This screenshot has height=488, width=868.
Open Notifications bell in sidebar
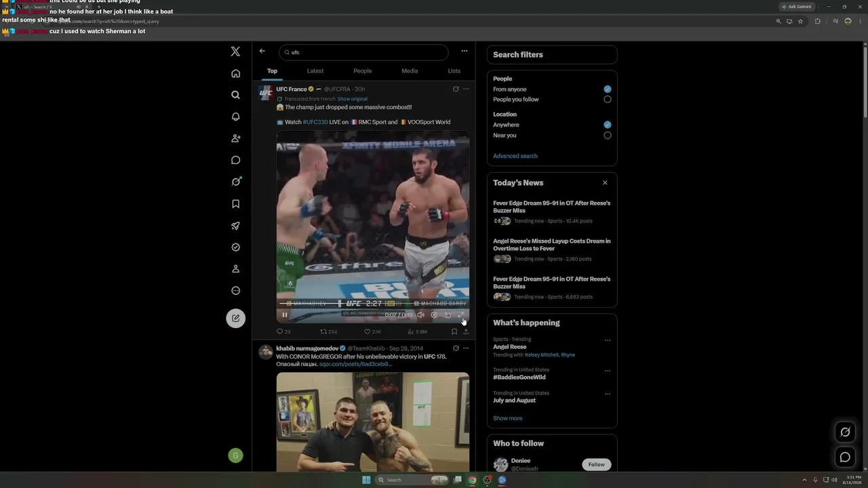tap(235, 117)
